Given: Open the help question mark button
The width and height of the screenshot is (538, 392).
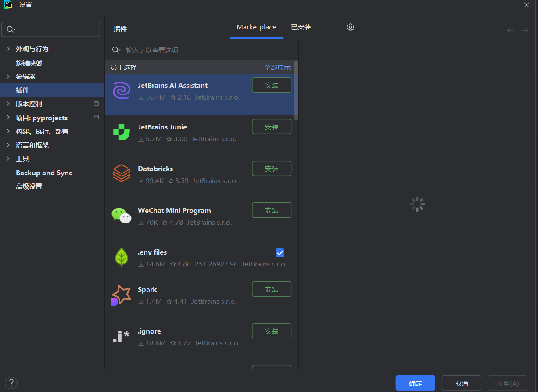Looking at the screenshot, I should click(x=11, y=383).
